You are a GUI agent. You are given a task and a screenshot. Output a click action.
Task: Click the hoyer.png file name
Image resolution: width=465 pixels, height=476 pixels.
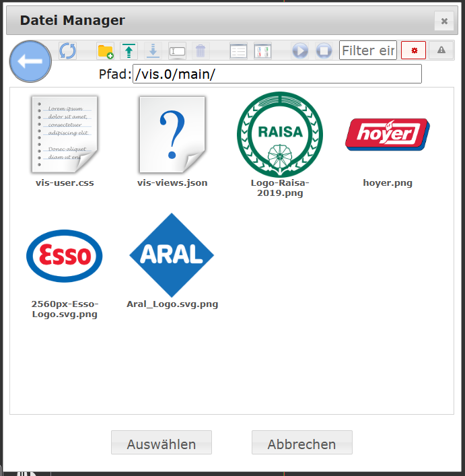coord(388,183)
